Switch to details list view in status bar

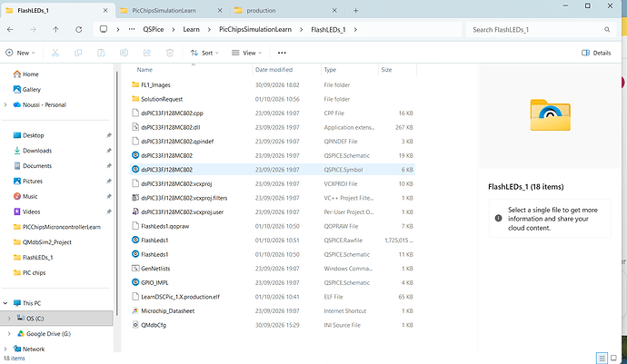[x=602, y=358]
